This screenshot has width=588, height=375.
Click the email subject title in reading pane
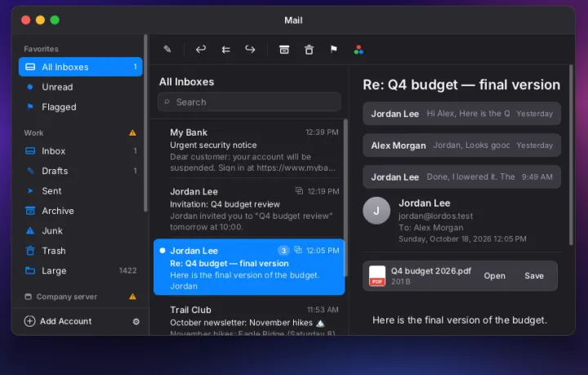click(x=461, y=85)
